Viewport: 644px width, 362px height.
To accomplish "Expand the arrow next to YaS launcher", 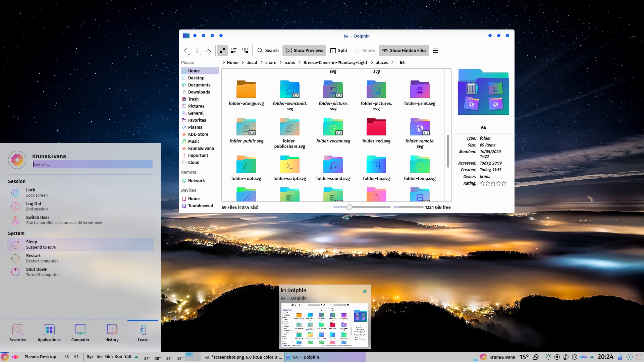I will tap(136, 357).
